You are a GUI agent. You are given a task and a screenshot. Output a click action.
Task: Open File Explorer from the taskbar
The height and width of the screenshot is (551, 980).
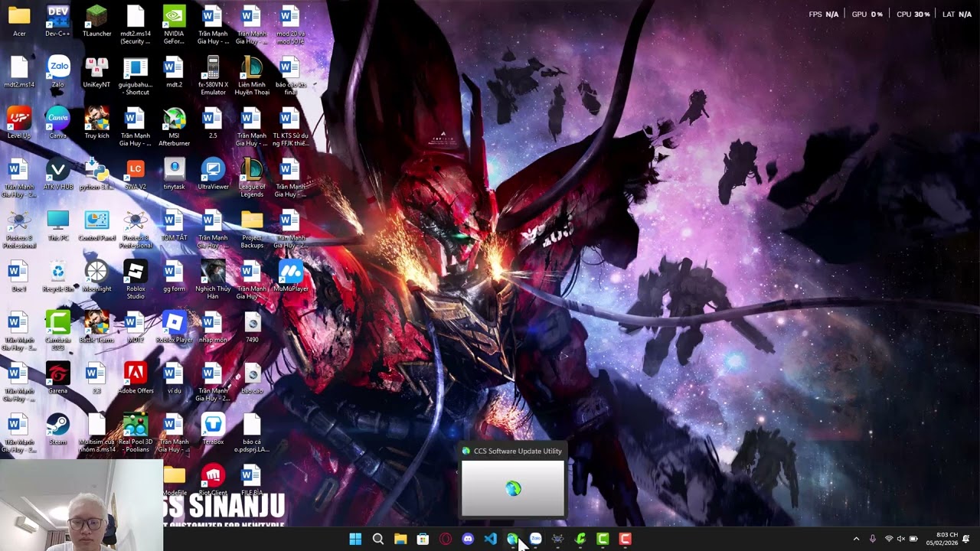click(x=400, y=539)
